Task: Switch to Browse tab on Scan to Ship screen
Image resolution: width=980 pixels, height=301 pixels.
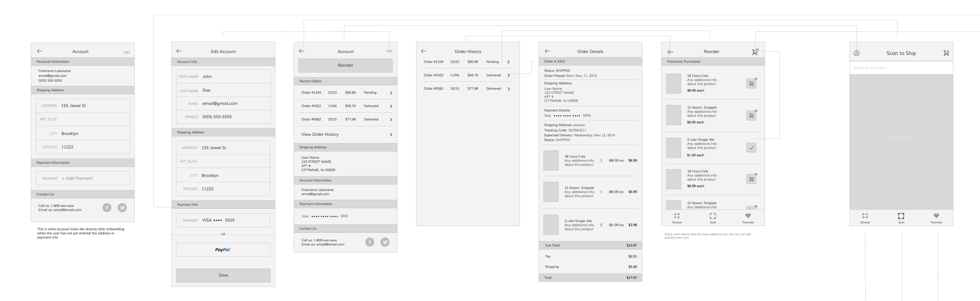Action: (865, 217)
